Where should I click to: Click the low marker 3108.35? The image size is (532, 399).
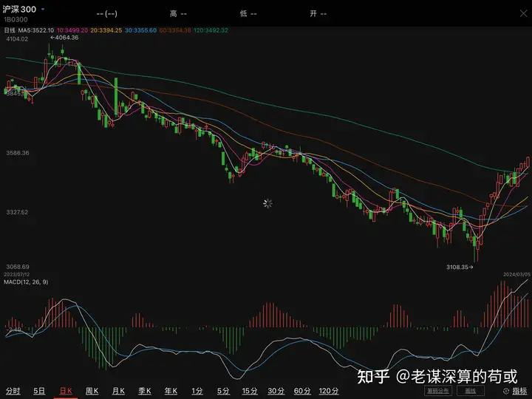pos(460,267)
